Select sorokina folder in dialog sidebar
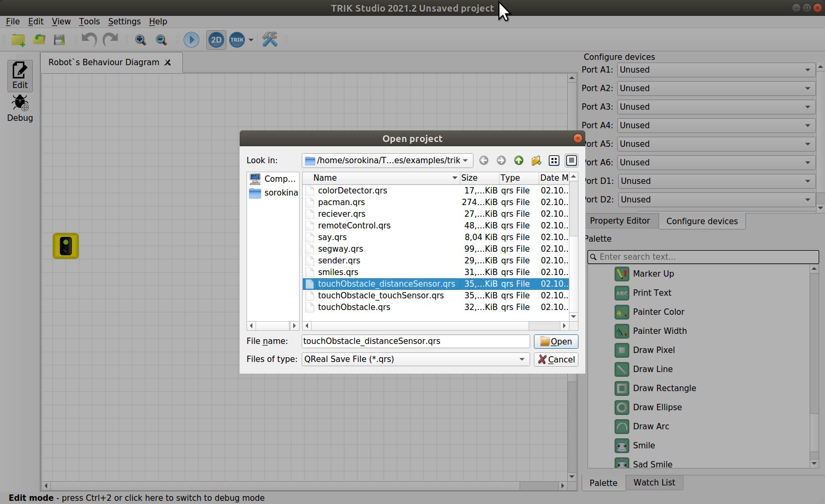 [x=273, y=193]
